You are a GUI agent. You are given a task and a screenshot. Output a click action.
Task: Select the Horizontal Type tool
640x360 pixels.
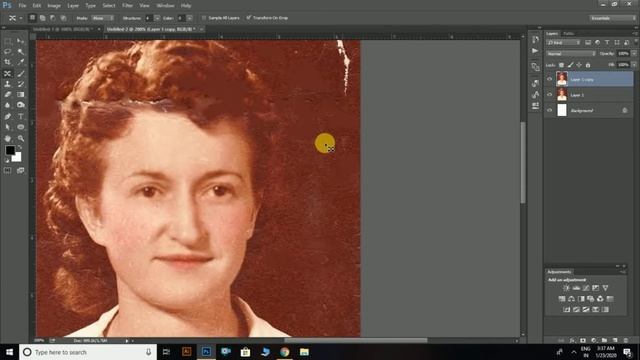[20, 116]
